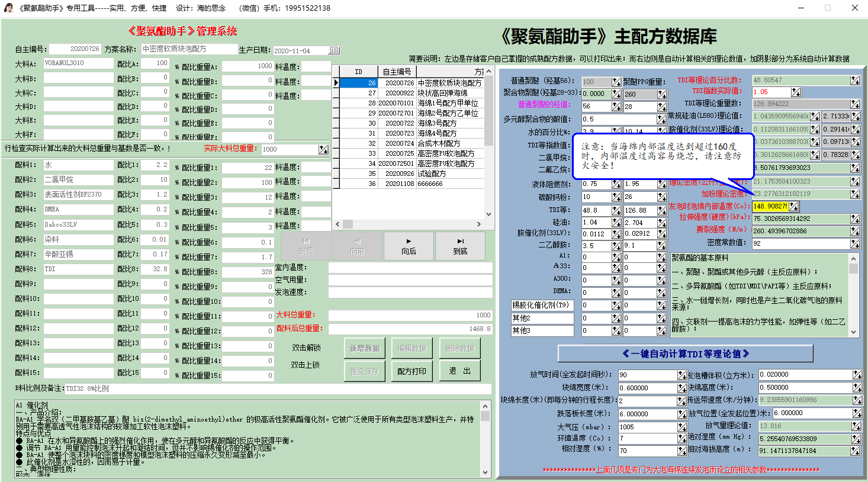Click the 一键自动计算TDI等理论值 button
The height and width of the screenshot is (482, 868).
686,354
